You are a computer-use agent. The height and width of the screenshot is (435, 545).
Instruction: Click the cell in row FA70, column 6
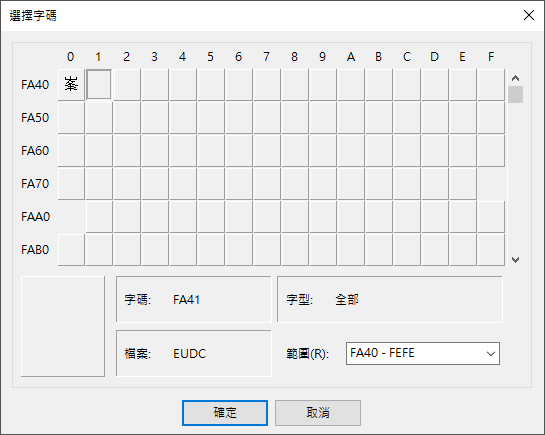tap(239, 184)
